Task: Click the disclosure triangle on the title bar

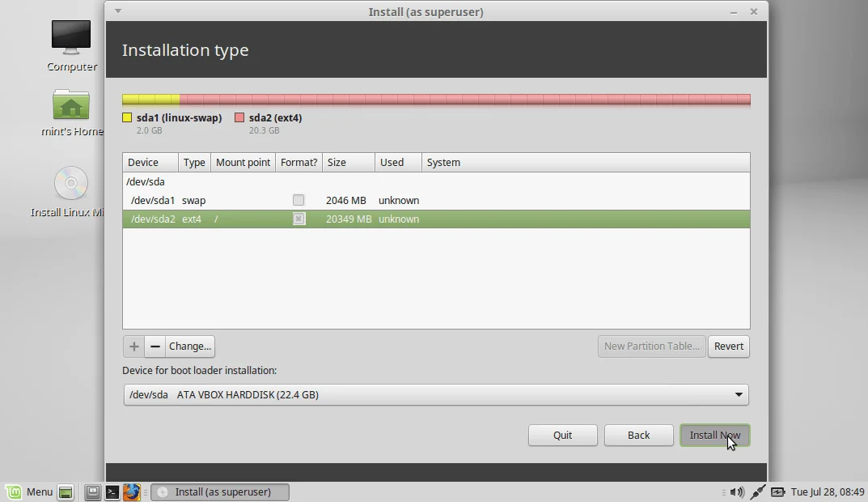Action: click(x=117, y=11)
